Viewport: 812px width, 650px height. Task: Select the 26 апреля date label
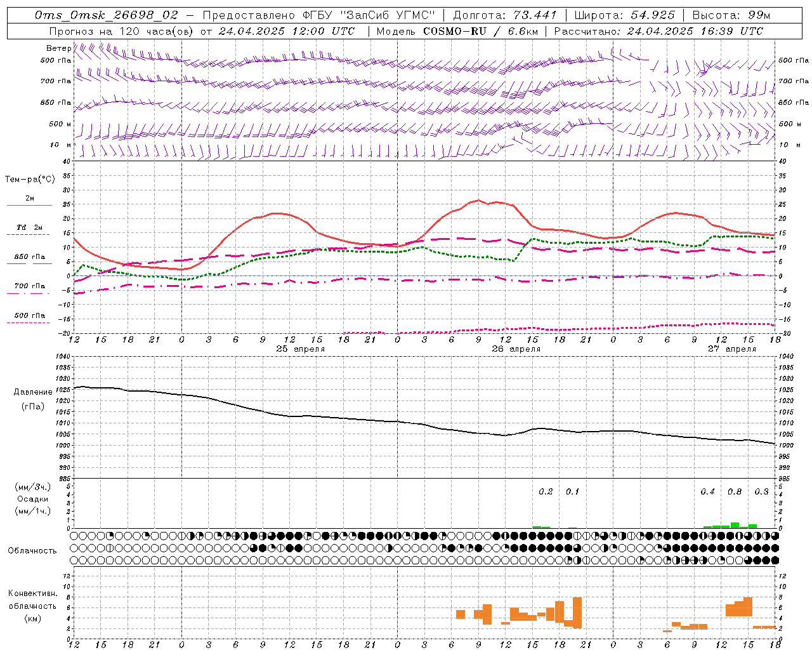click(516, 349)
